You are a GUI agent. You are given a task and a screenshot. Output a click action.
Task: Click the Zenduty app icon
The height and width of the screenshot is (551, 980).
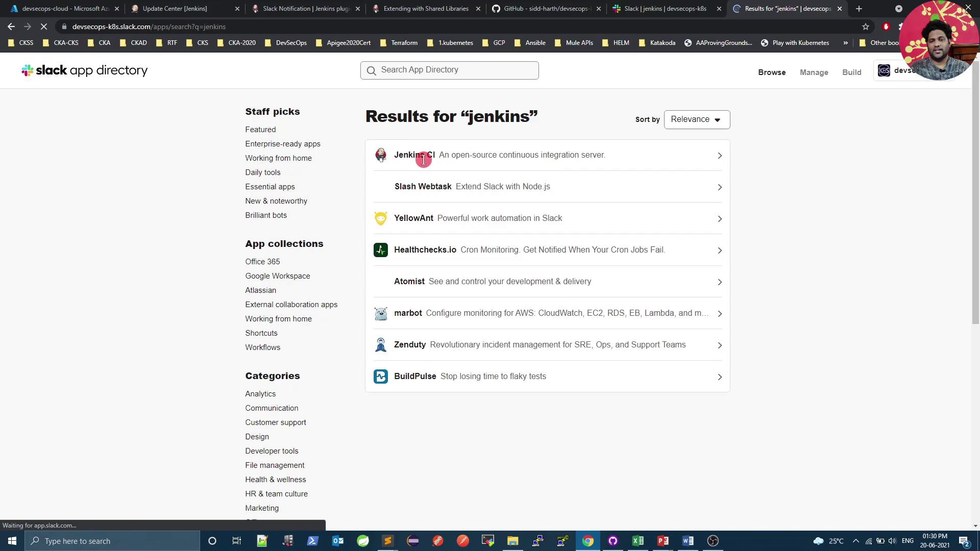381,345
